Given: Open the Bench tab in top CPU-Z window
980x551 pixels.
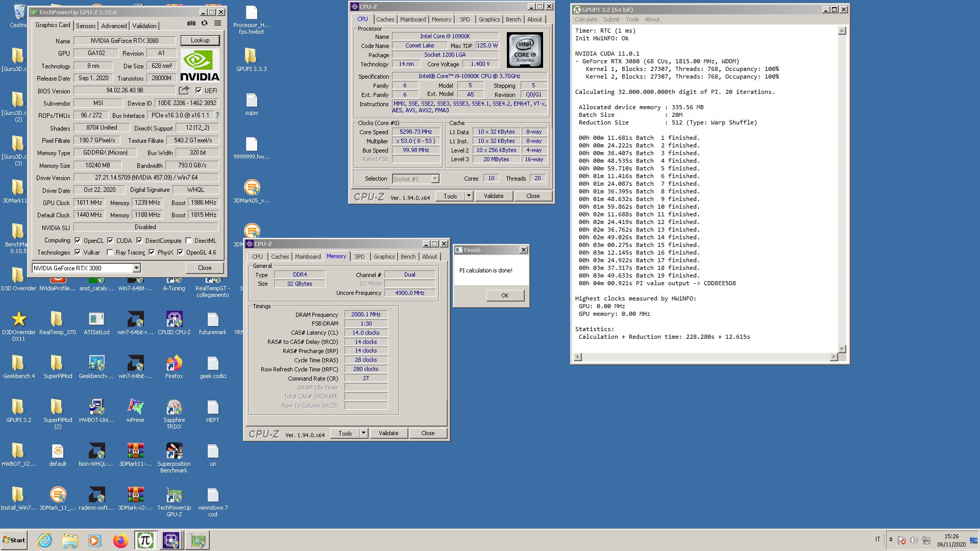Looking at the screenshot, I should point(513,19).
